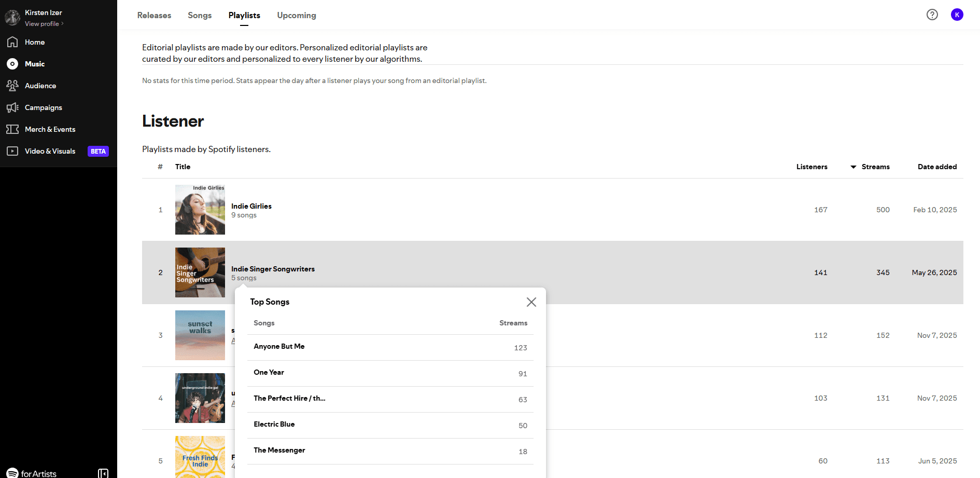Click the Indie Singer Songwriters cover image
Image resolution: width=980 pixels, height=478 pixels.
tap(200, 272)
